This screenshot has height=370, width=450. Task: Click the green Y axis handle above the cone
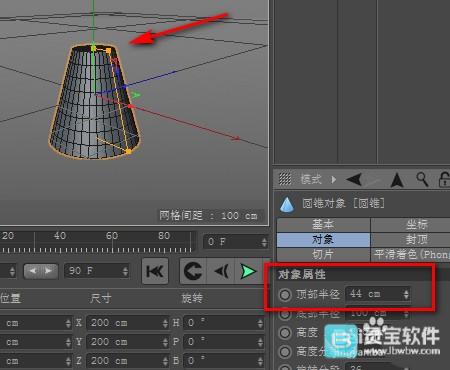[x=93, y=48]
